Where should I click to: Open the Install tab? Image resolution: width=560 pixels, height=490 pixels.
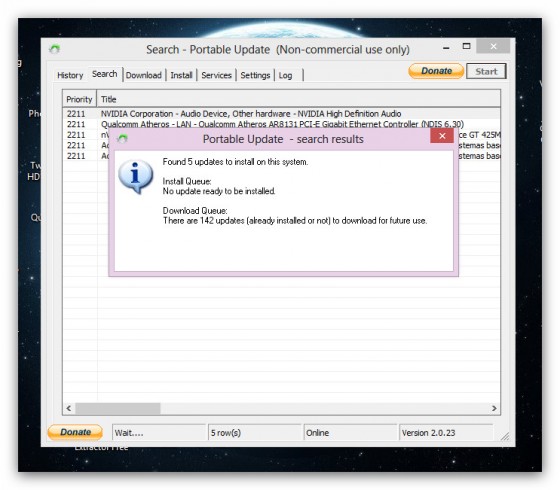coord(181,75)
